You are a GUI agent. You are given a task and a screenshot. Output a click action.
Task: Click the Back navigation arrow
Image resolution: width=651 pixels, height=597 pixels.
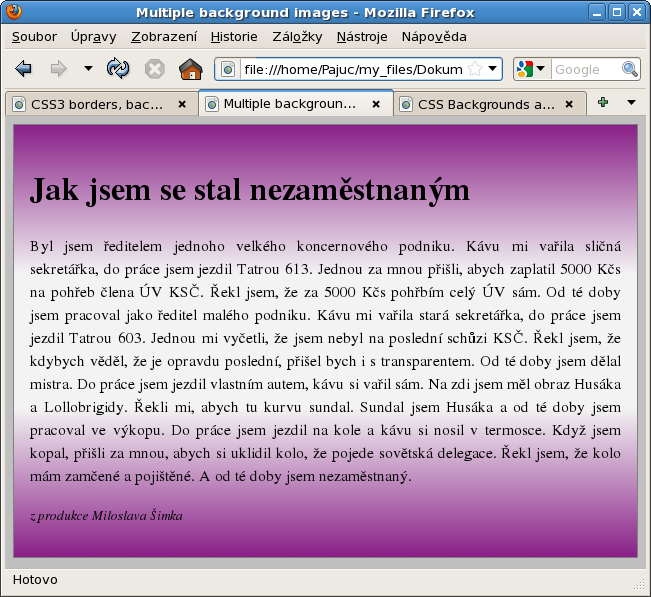point(23,69)
